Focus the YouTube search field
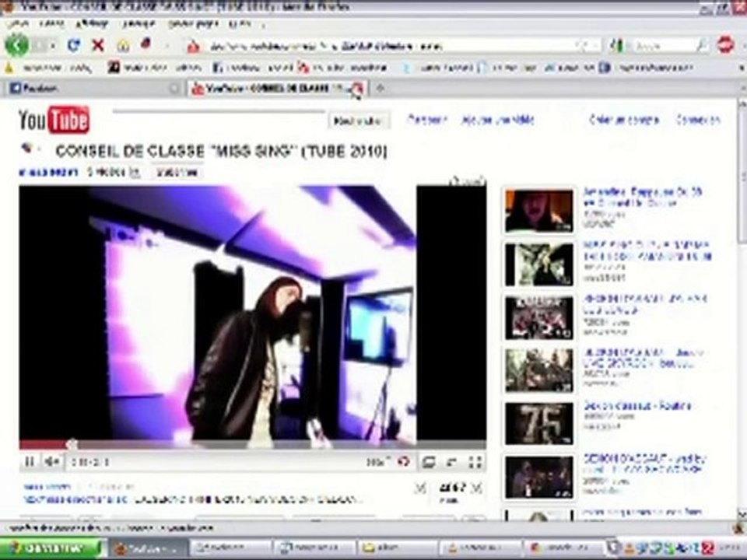This screenshot has height=560, width=747. [x=219, y=120]
